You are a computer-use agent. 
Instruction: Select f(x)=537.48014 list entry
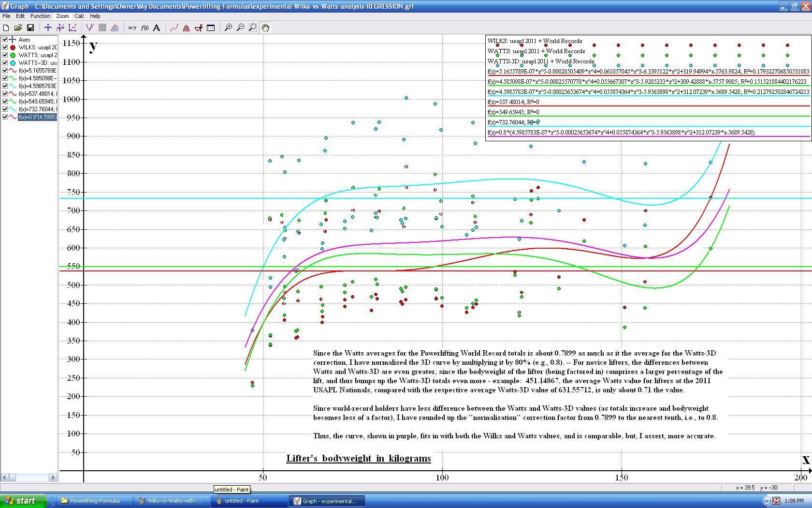coord(38,94)
